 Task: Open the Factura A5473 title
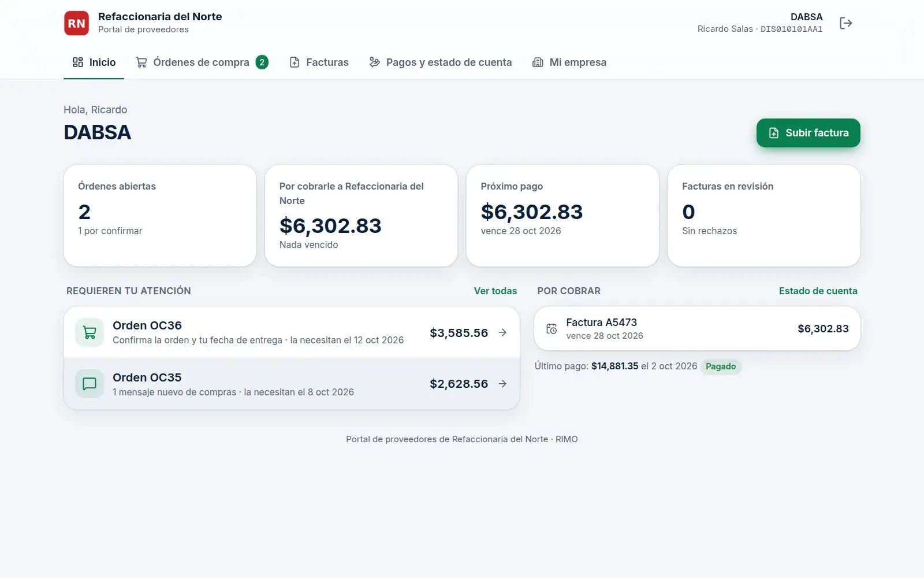pyautogui.click(x=601, y=322)
